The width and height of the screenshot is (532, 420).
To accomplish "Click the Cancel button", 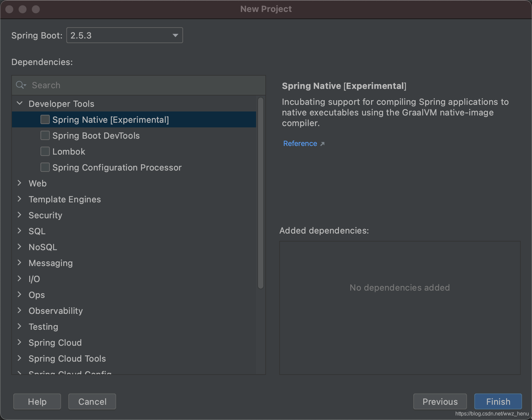I will pos(92,401).
